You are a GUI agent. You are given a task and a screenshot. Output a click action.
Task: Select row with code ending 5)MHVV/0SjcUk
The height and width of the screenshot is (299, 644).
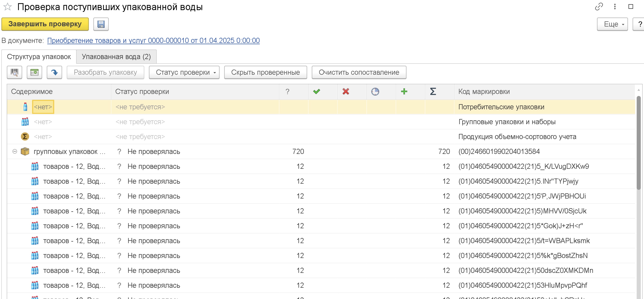click(x=321, y=211)
